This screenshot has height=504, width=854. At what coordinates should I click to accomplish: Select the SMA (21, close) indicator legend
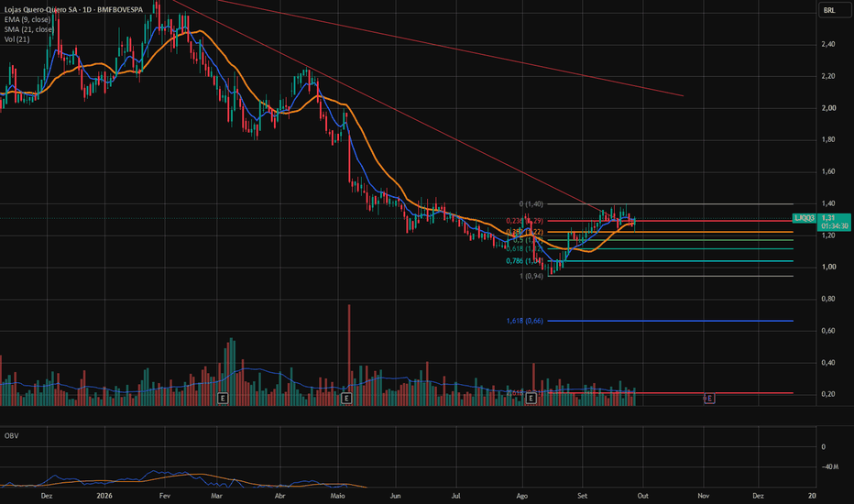pos(29,29)
